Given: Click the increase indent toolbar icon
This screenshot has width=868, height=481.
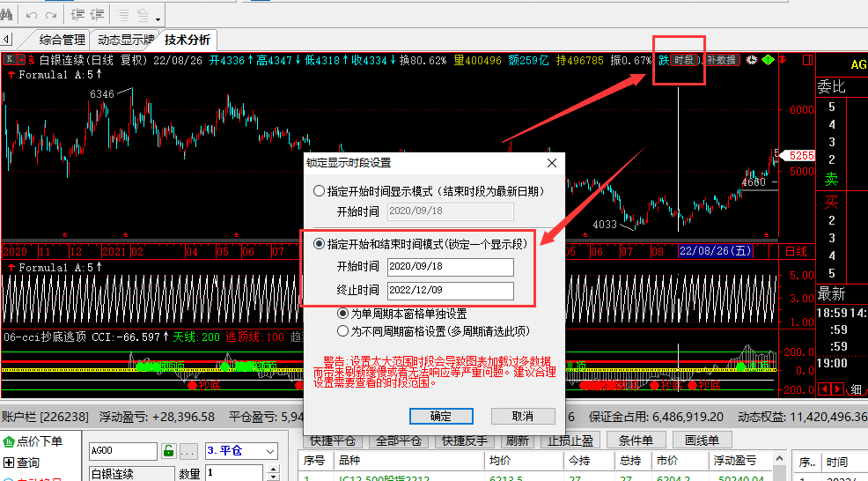Looking at the screenshot, I should point(78,15).
